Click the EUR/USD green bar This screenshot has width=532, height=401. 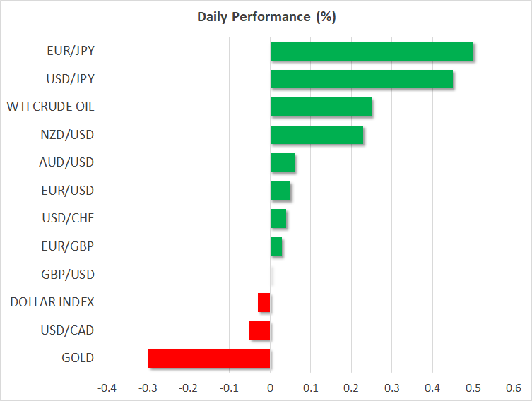(280, 191)
